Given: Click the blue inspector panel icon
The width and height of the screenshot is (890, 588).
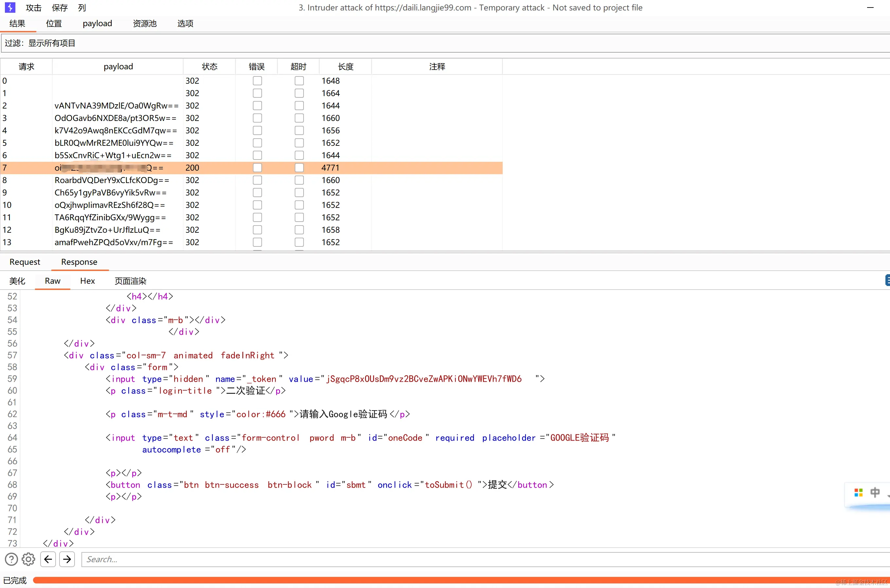Looking at the screenshot, I should pos(887,280).
